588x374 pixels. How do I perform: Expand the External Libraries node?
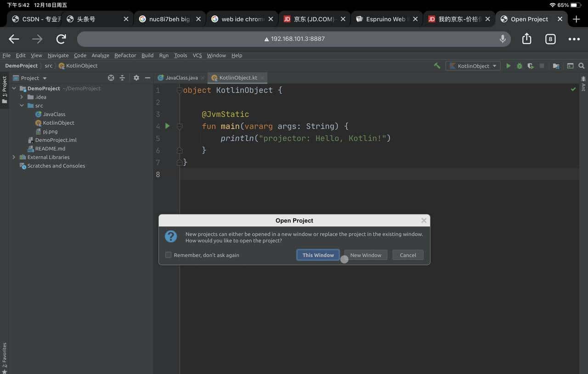(x=14, y=157)
